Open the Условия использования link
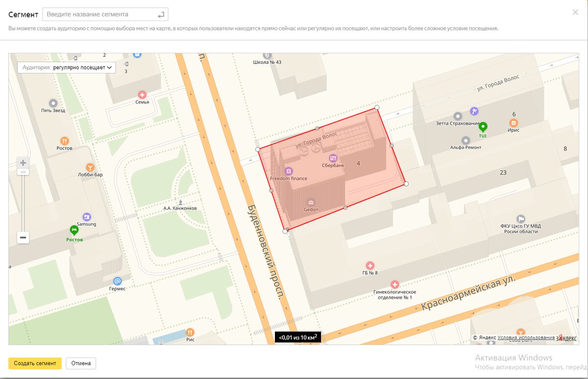Viewport: 588px width, 379px height. click(x=526, y=337)
